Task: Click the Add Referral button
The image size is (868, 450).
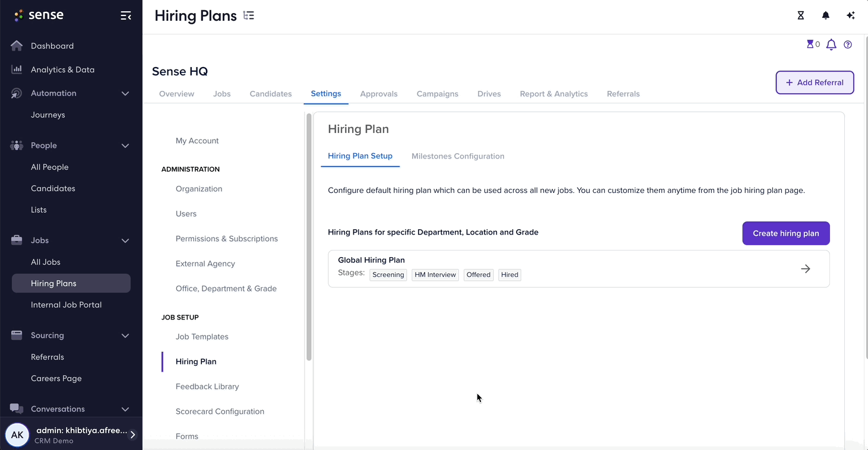Action: 815,83
